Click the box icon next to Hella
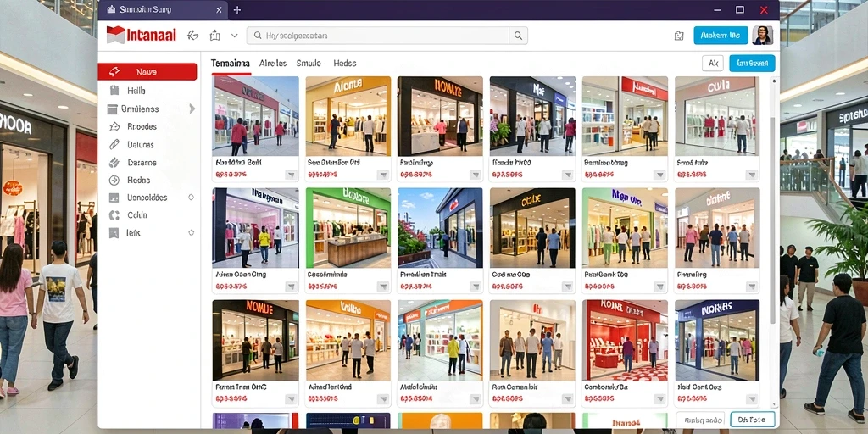The height and width of the screenshot is (434, 868). (x=114, y=90)
